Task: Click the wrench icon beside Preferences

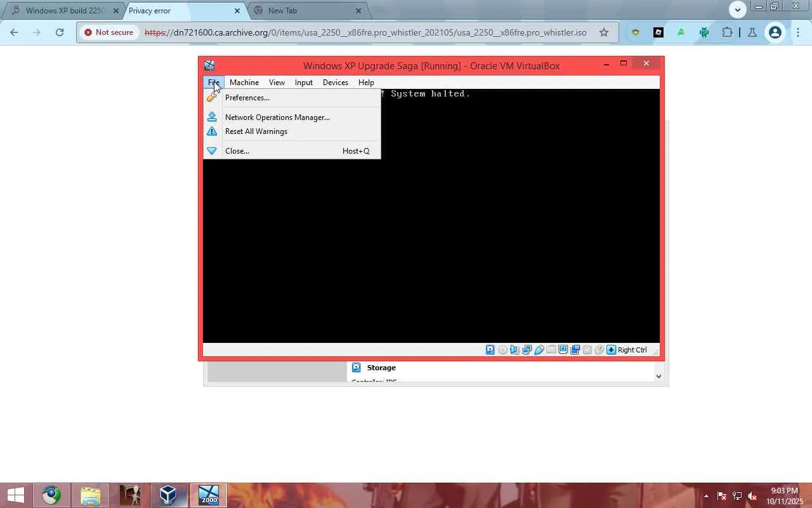Action: pyautogui.click(x=212, y=98)
